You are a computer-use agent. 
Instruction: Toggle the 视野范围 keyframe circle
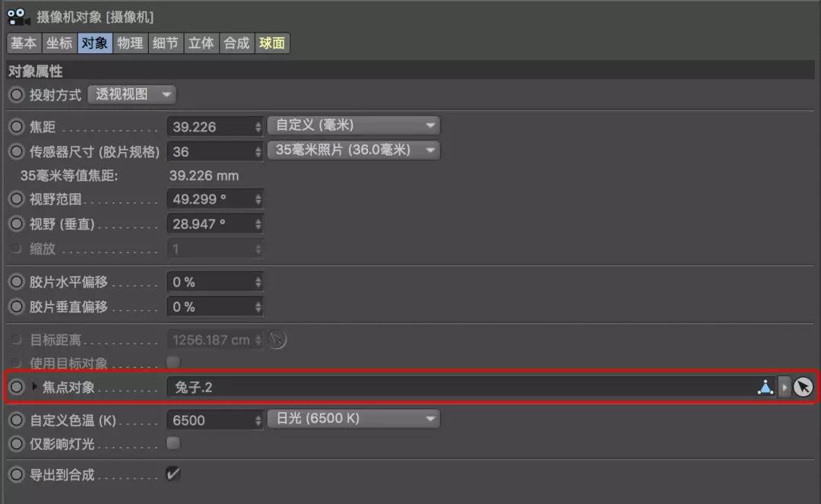(x=17, y=199)
